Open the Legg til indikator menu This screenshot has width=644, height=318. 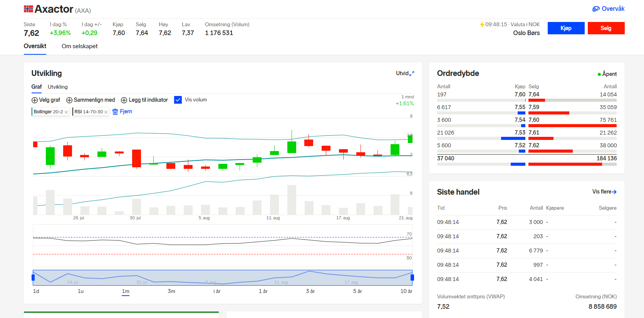click(144, 100)
